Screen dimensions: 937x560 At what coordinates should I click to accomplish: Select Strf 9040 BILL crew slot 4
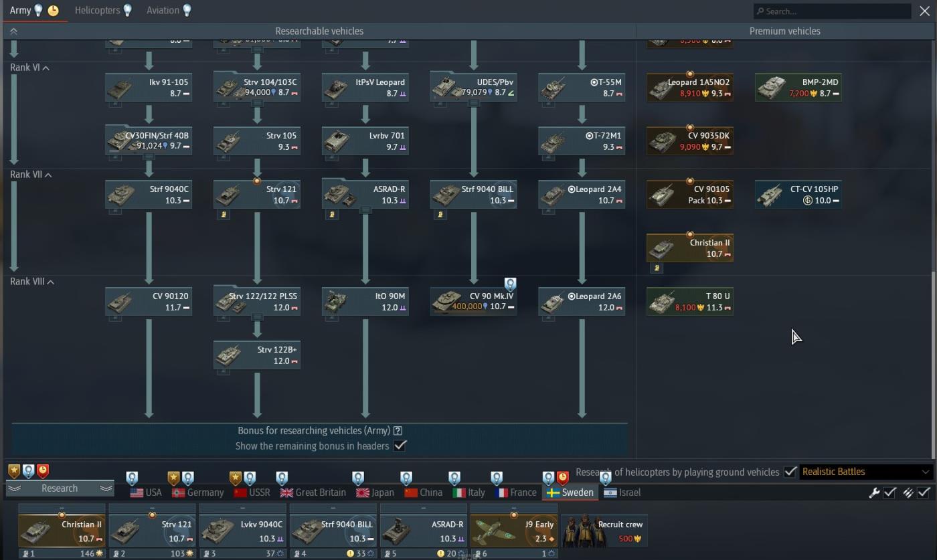pos(333,531)
